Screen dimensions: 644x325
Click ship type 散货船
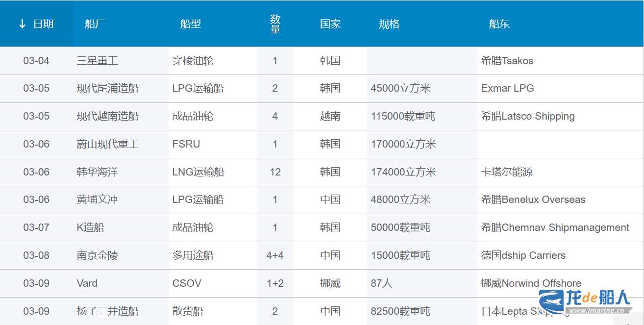pyautogui.click(x=188, y=311)
